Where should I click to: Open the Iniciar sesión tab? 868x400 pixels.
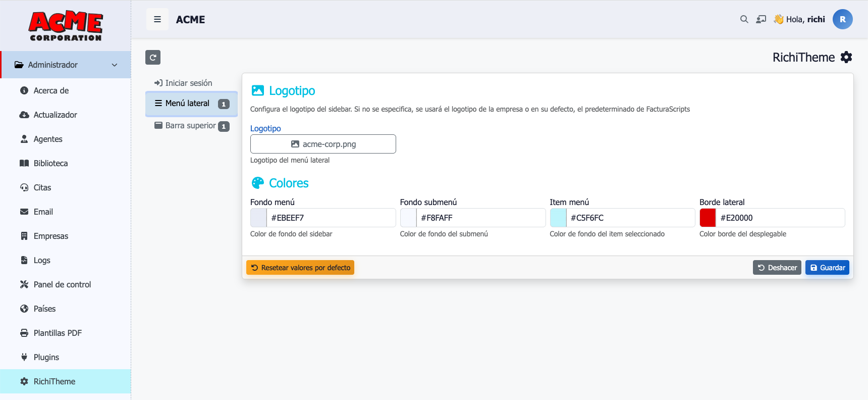point(188,83)
